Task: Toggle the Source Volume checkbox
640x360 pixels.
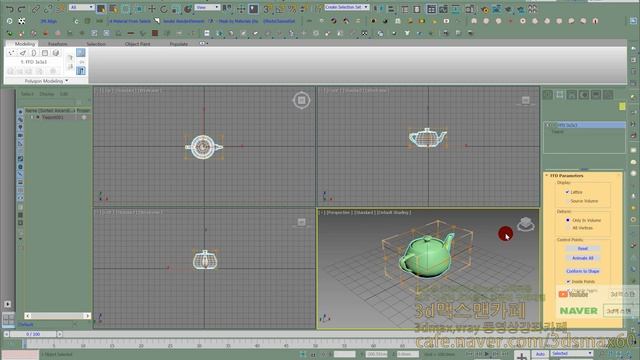Action: [567, 201]
